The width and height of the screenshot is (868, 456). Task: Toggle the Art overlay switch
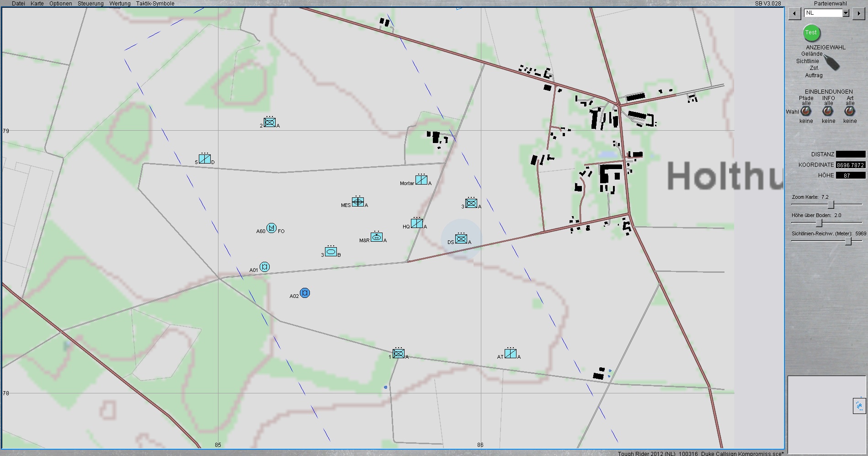(x=850, y=111)
